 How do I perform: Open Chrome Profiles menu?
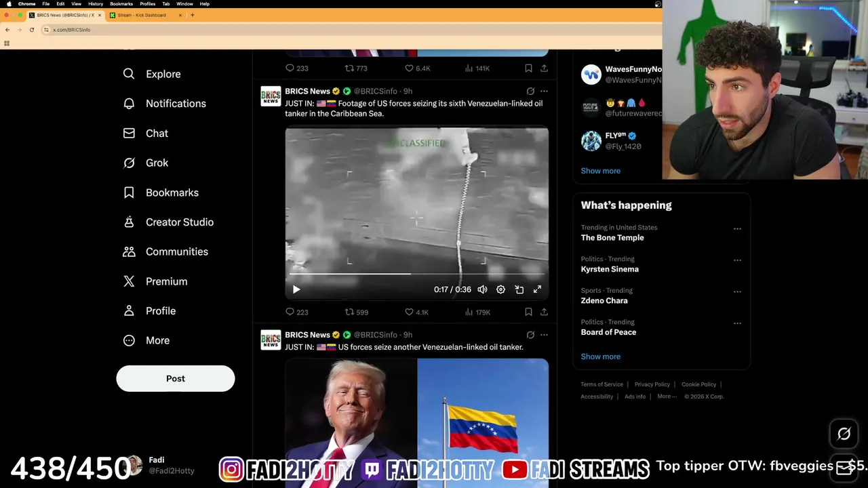tap(147, 3)
